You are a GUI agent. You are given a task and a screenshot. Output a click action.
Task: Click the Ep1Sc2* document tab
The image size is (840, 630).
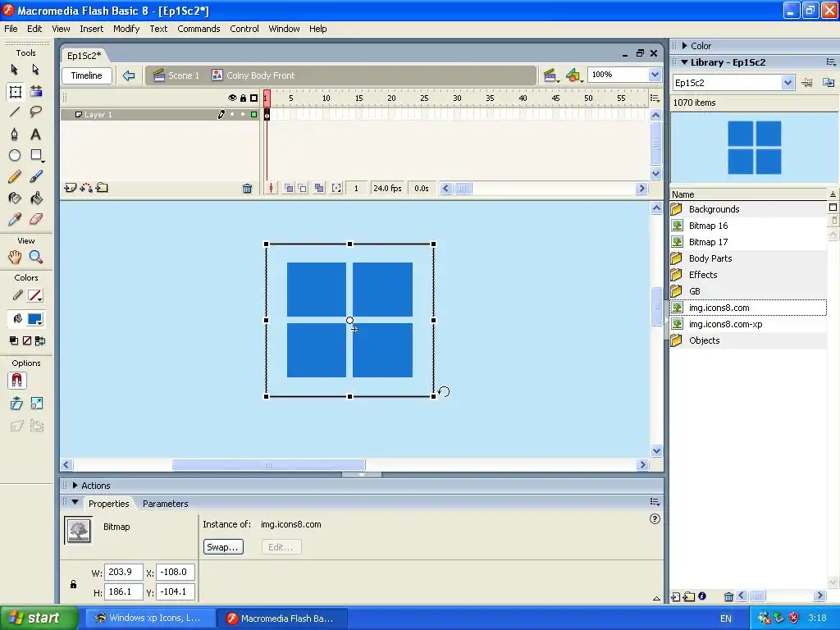(84, 56)
